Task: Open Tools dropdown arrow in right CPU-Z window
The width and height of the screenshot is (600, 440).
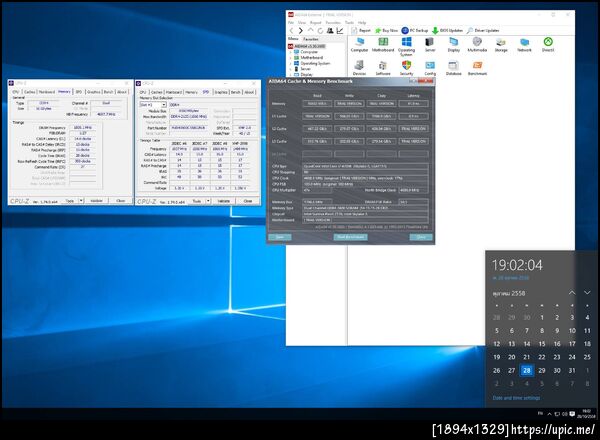Action: (208, 201)
